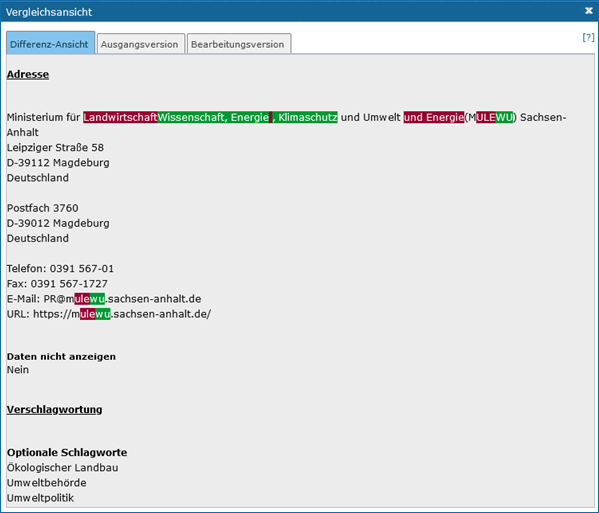Click the Telefon: 0391 567-01 line
The height and width of the screenshot is (513, 599).
tap(60, 269)
